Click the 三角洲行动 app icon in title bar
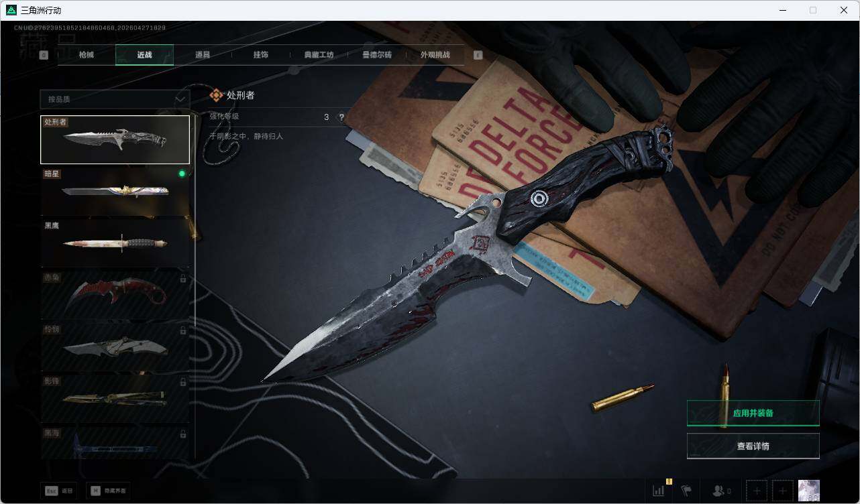860x504 pixels. click(x=11, y=10)
